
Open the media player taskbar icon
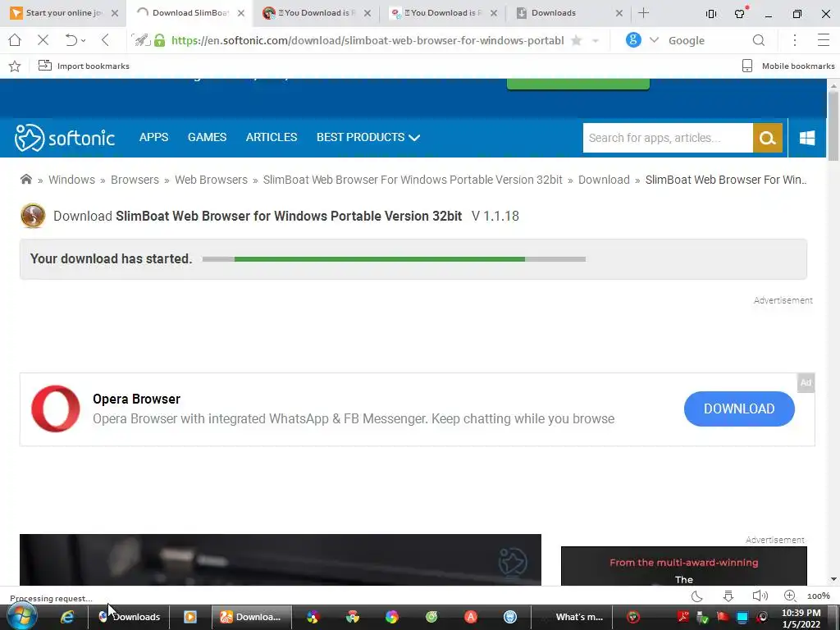point(190,617)
